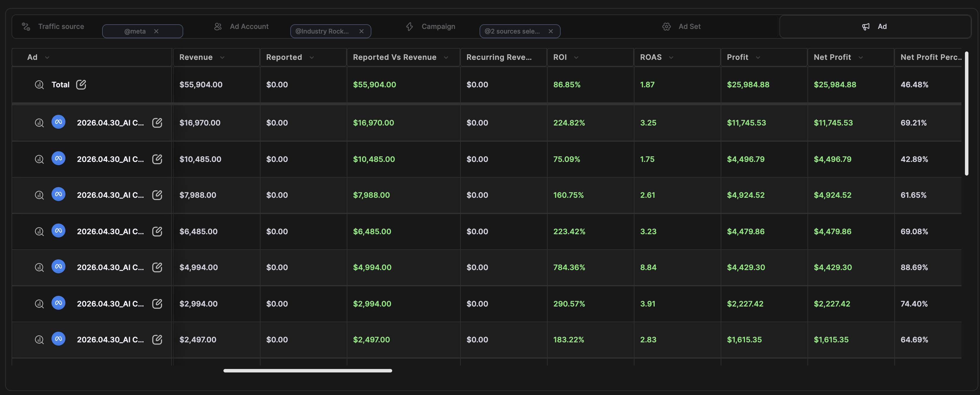This screenshot has width=980, height=395.
Task: Open the Revenue column dropdown chevron
Action: pyautogui.click(x=222, y=58)
